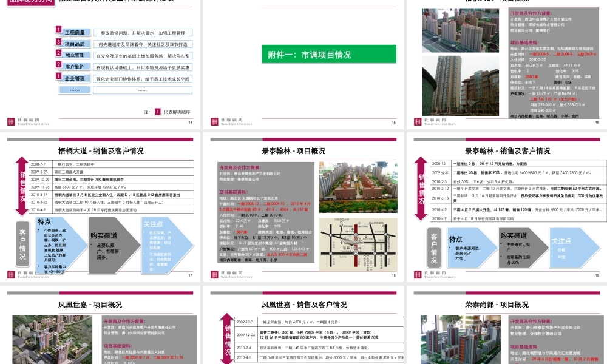This screenshot has width=607, height=364.
Task: Click the 2009-12-3 row on 凤凰世嘉 sales slide
Action: [319, 322]
